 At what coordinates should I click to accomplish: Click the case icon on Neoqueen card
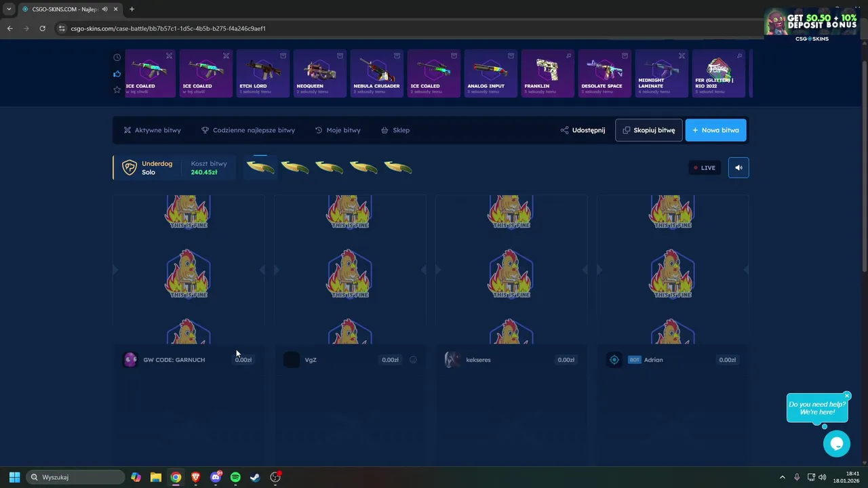click(x=340, y=56)
